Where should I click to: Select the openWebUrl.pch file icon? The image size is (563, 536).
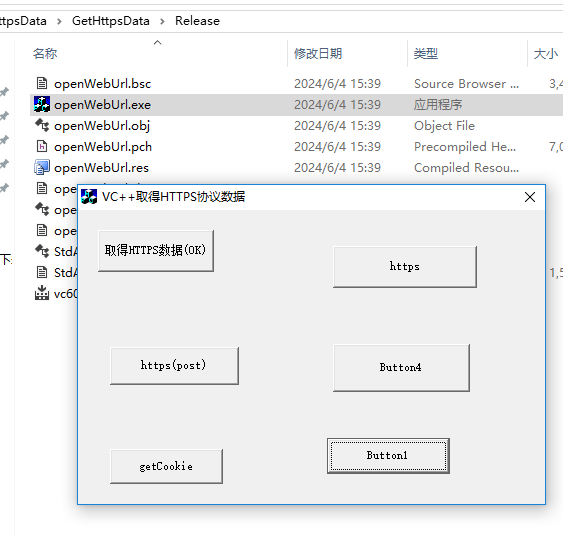coord(42,146)
